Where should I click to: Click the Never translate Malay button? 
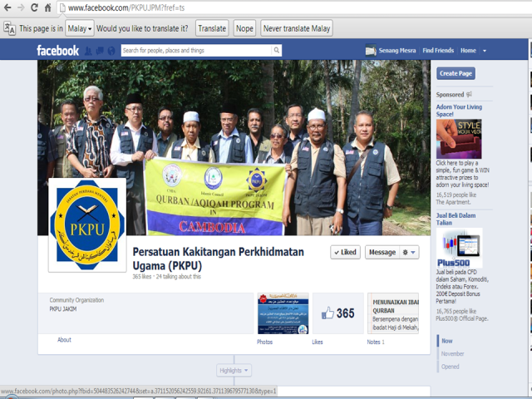point(297,28)
